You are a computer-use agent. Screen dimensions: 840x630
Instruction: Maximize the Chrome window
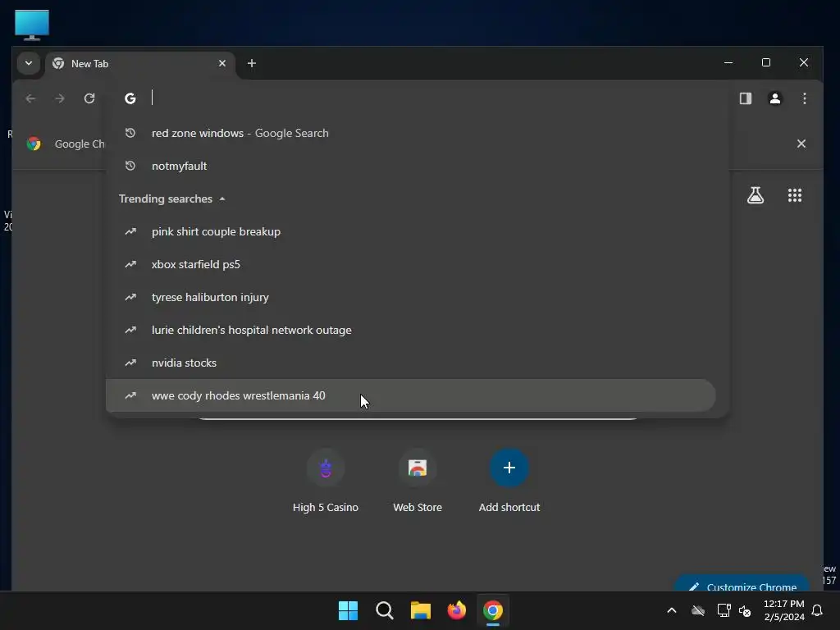[x=766, y=62]
